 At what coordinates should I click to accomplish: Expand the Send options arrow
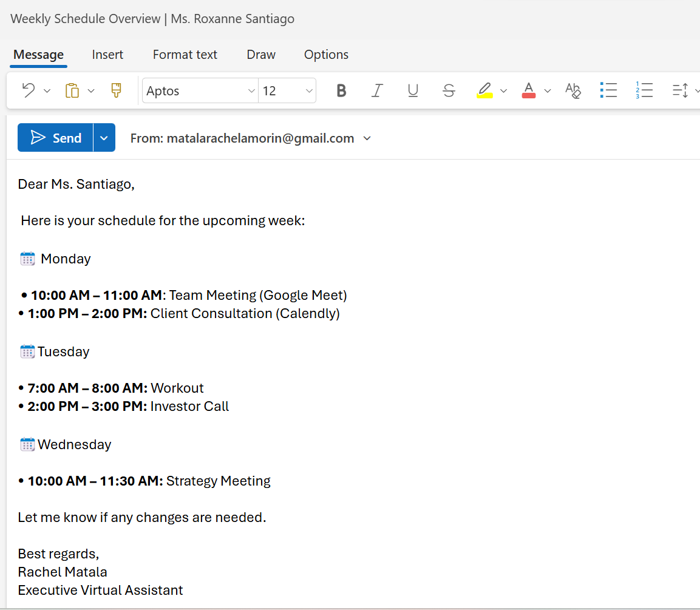coord(104,138)
